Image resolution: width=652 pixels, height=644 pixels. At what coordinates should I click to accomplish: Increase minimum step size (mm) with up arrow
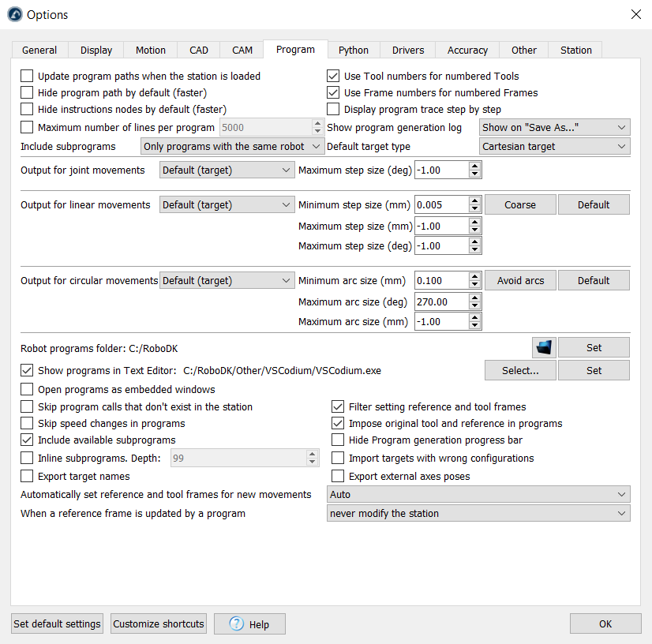point(474,200)
